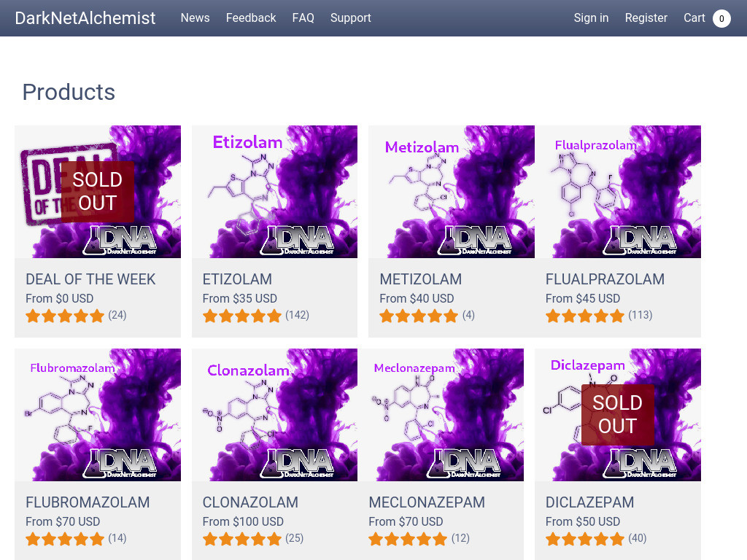Open the CLONAZOLAM product title link
This screenshot has height=560, width=747.
click(x=250, y=502)
